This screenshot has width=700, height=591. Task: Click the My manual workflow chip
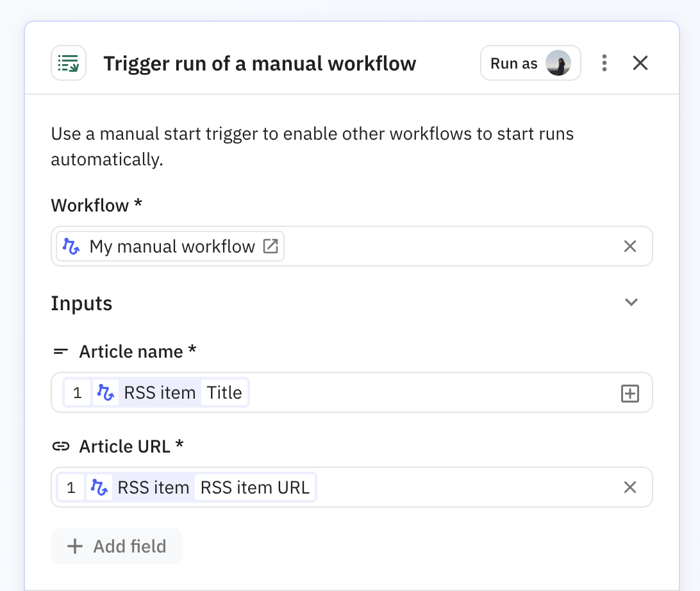click(171, 247)
